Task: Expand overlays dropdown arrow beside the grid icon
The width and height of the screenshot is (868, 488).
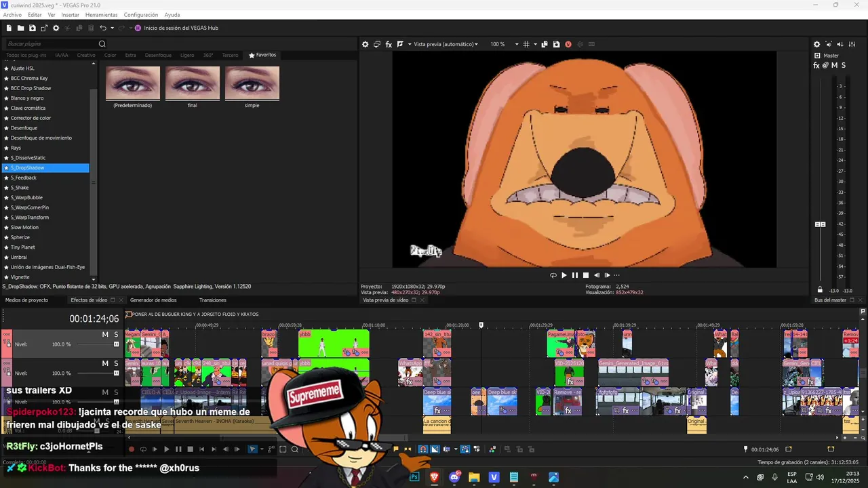Action: tap(534, 44)
